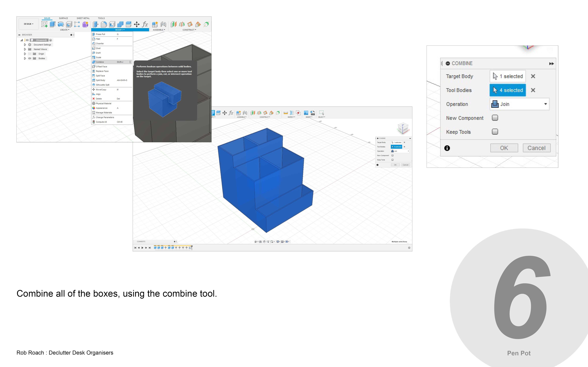Click the Move/Copy arrows toolbar icon
The height and width of the screenshot is (367, 588).
pos(137,24)
